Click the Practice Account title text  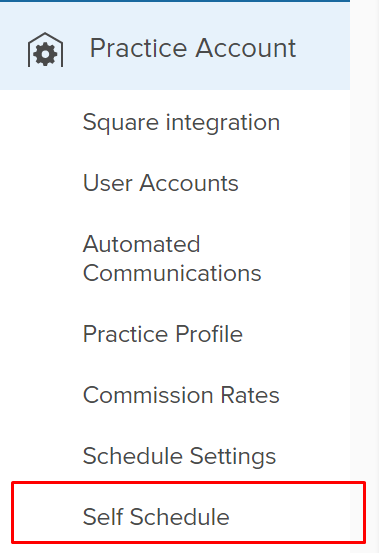click(x=193, y=48)
